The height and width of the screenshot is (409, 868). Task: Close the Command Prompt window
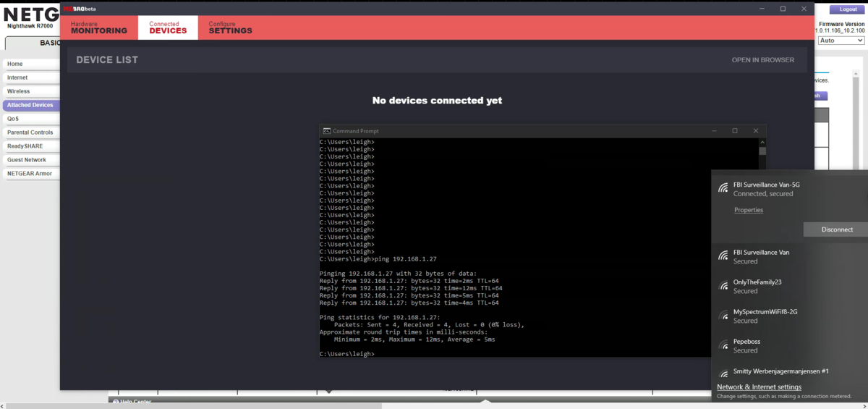tap(756, 131)
